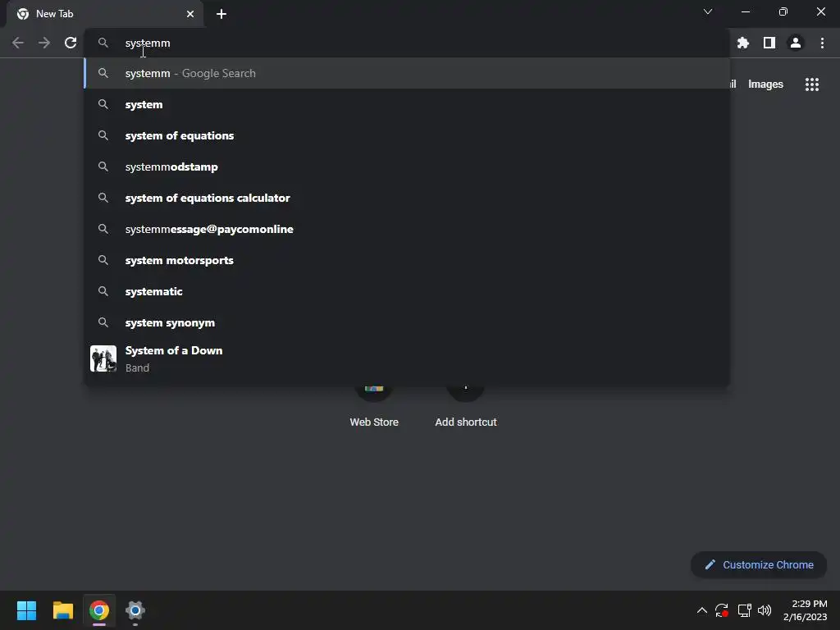Screen dimensions: 840x630
Task: Pick the 'systemmodstamp' suggestion
Action: (407, 167)
